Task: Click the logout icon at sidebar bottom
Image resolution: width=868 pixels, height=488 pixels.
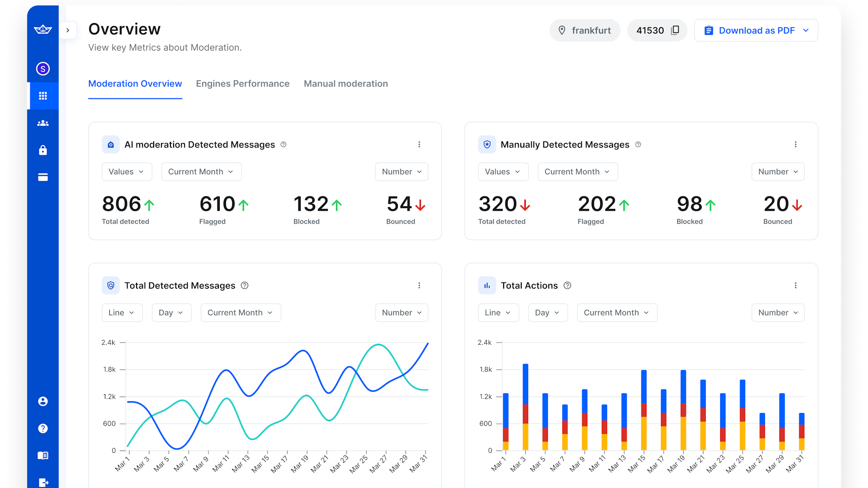Action: pos(42,482)
